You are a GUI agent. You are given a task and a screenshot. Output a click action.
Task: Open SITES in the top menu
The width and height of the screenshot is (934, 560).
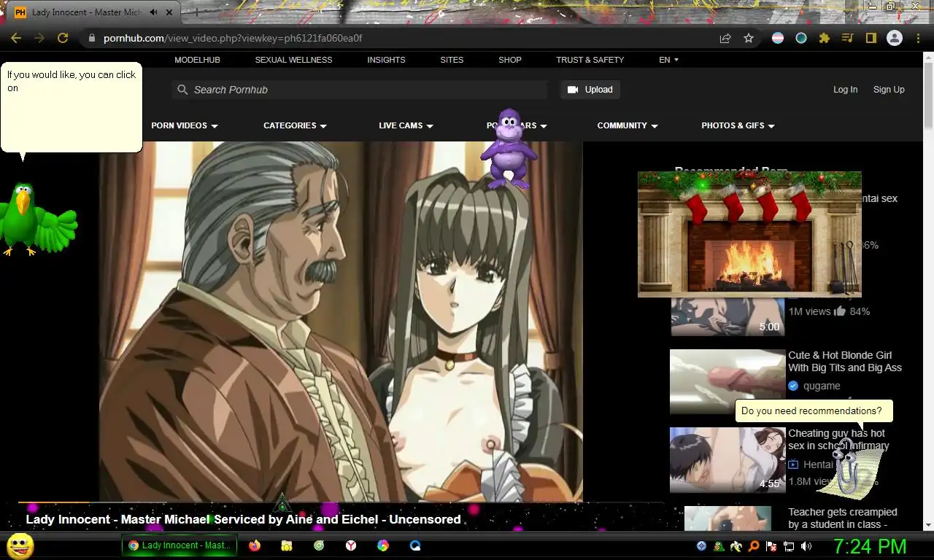pos(452,60)
